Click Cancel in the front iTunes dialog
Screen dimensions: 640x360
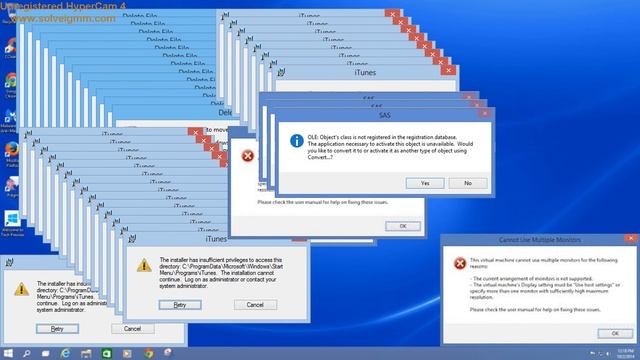click(x=255, y=305)
